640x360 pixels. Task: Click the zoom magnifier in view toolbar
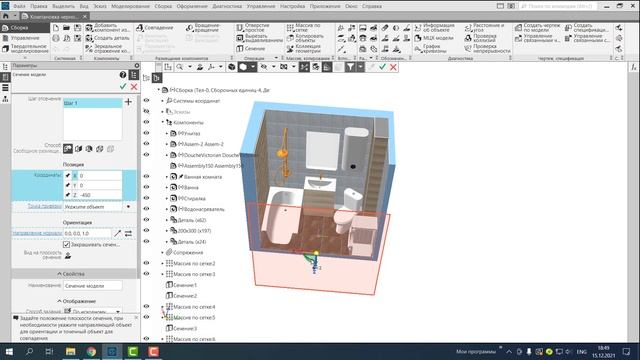point(179,67)
